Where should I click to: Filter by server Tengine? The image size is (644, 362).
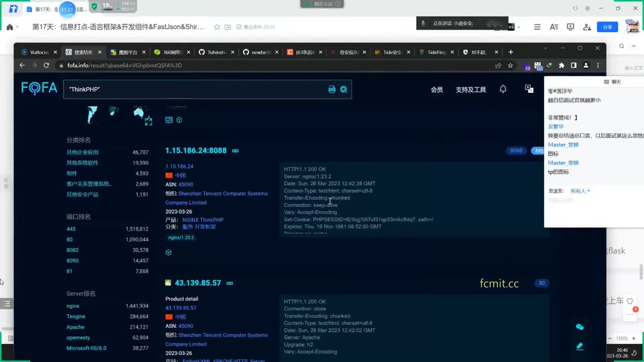[76, 317]
